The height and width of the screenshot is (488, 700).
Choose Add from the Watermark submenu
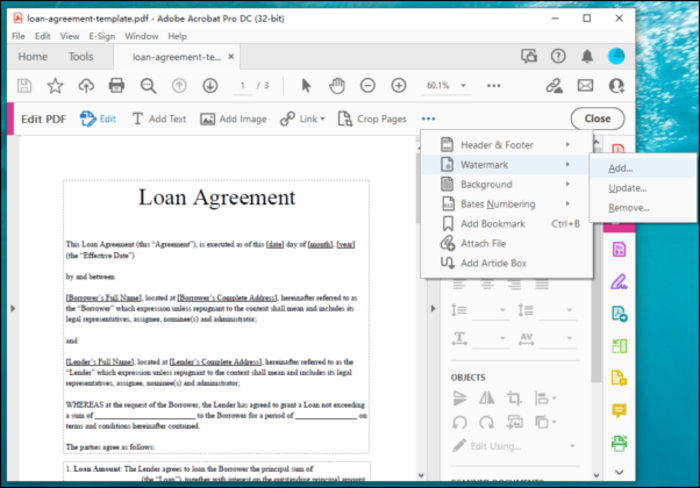(620, 168)
